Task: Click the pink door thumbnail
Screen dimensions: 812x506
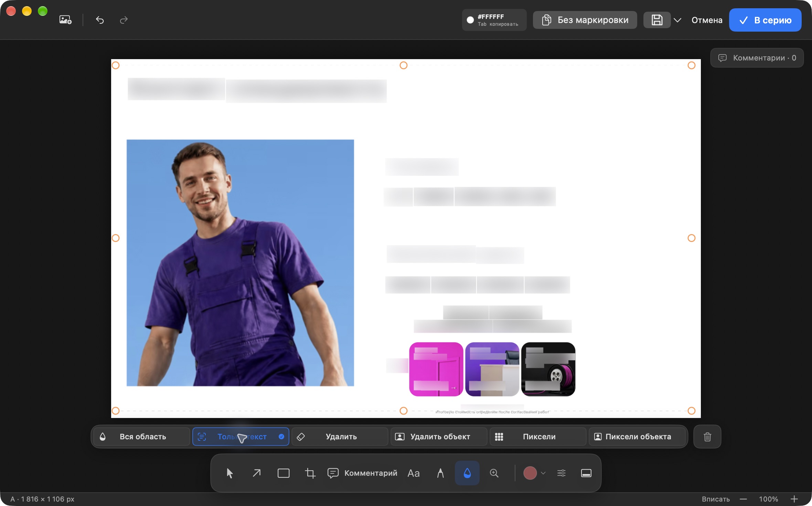Action: 436,369
